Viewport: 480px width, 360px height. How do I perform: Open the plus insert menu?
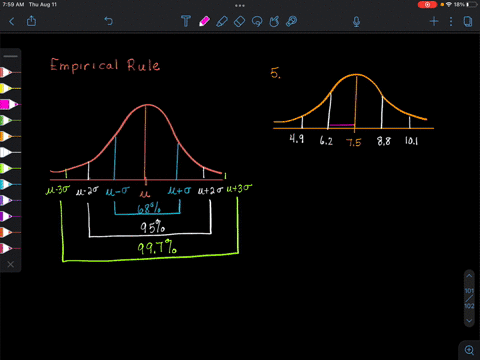coord(434,22)
